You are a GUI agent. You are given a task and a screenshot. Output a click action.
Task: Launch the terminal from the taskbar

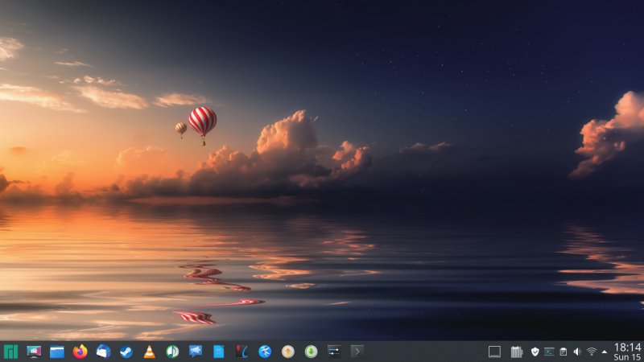point(357,352)
